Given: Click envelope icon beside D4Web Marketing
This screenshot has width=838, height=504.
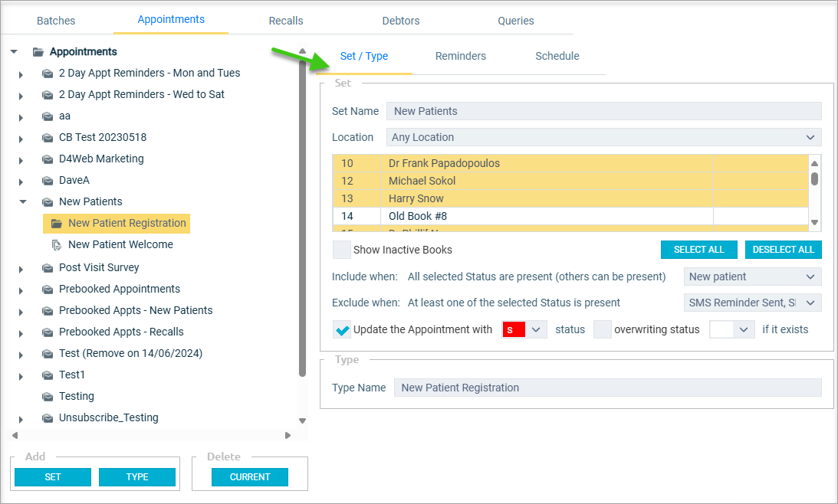Looking at the screenshot, I should 48,159.
